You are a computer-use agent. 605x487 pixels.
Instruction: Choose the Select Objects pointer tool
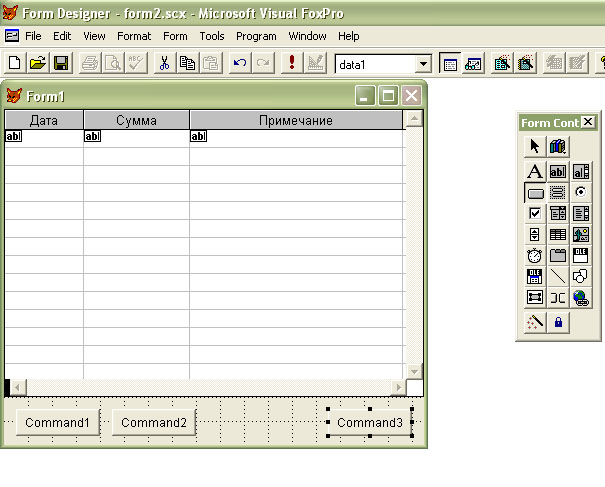[535, 147]
